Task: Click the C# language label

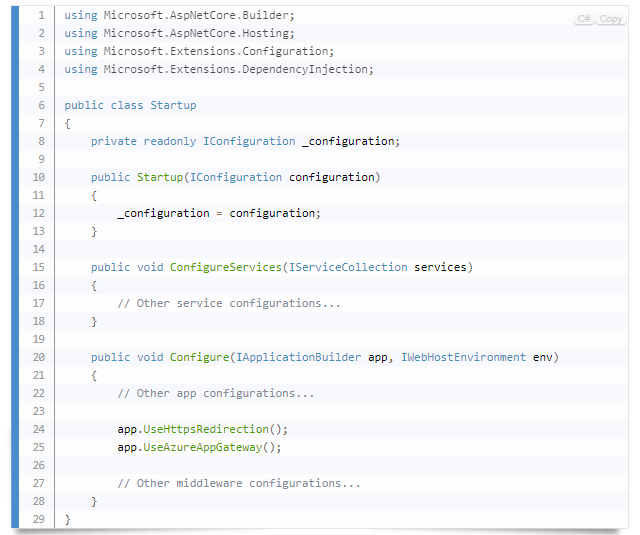Action: 584,20
